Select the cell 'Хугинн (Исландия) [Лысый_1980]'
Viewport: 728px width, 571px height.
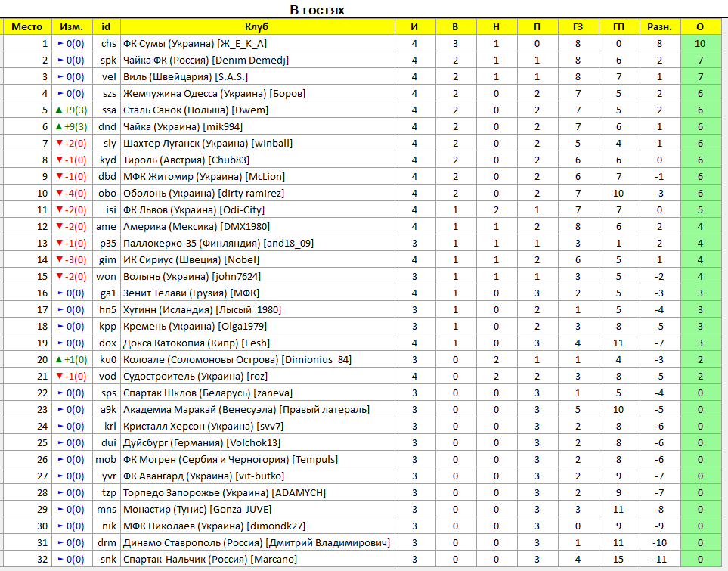(258, 310)
